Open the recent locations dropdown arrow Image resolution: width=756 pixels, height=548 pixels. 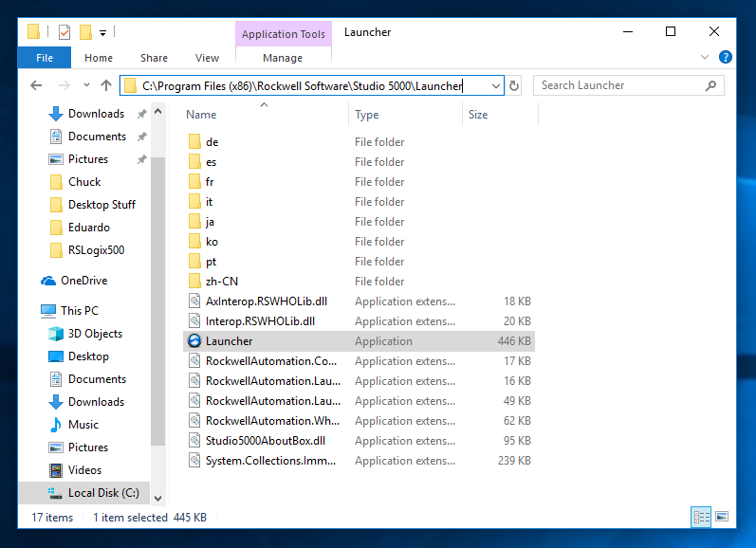tap(86, 85)
